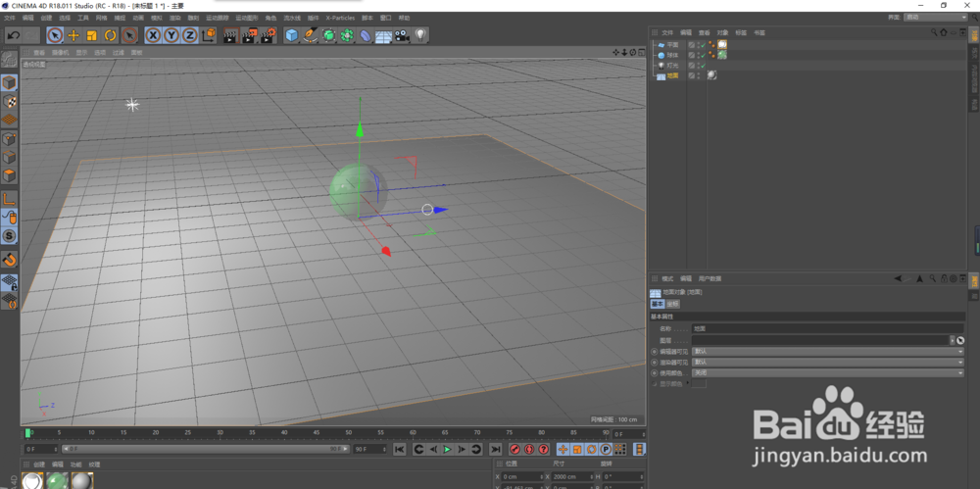Add a Light object with the bulb icon
980x489 pixels.
[420, 35]
